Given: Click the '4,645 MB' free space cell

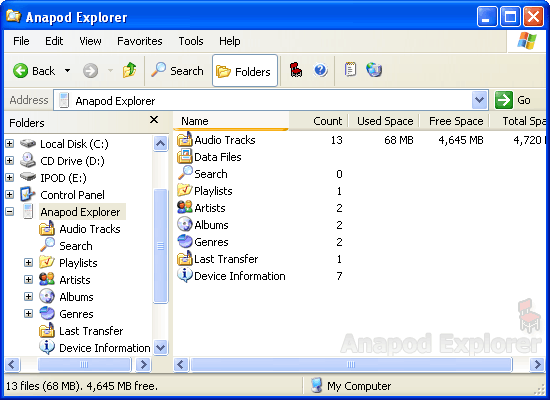Looking at the screenshot, I should [461, 140].
